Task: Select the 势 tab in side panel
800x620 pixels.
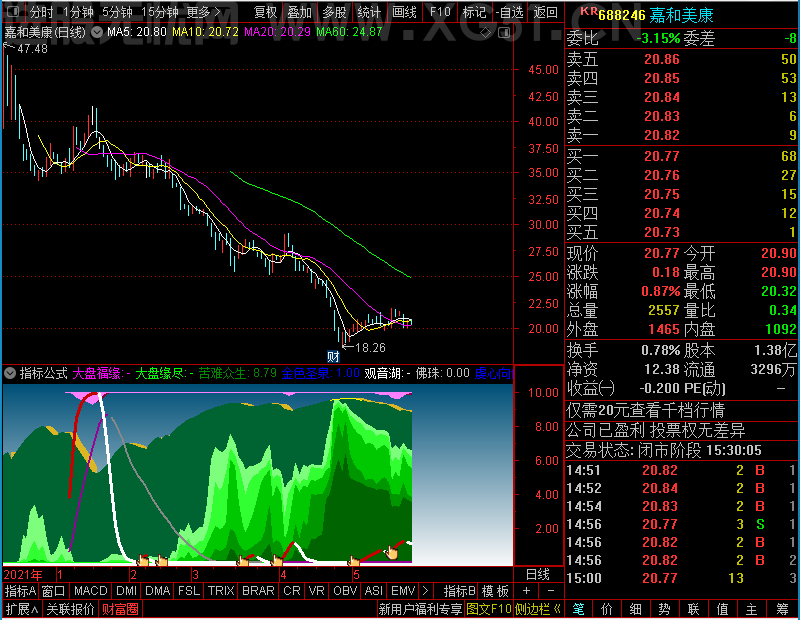Action: click(x=664, y=609)
